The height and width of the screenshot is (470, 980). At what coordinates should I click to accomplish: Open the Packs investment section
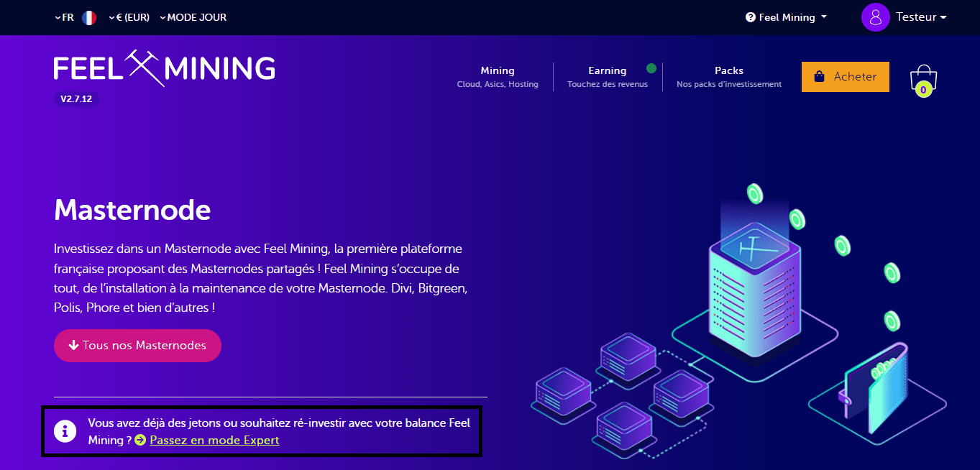click(728, 76)
